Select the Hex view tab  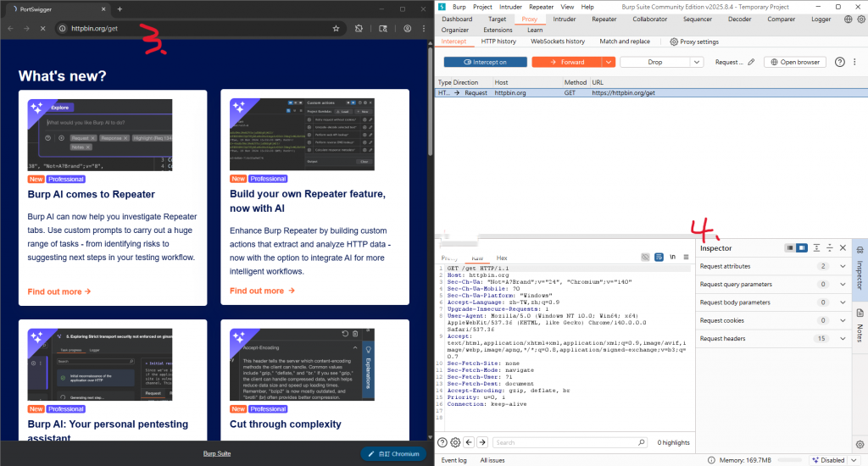pos(502,258)
